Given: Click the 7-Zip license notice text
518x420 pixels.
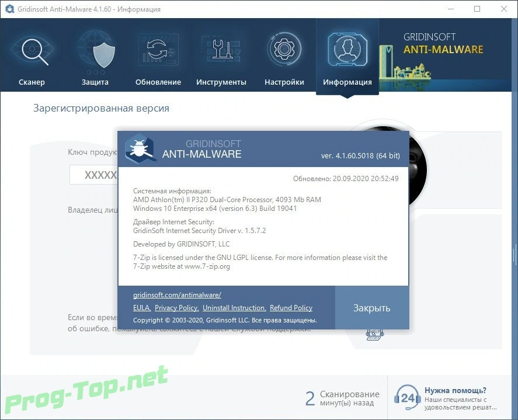Looking at the screenshot, I should (260, 262).
